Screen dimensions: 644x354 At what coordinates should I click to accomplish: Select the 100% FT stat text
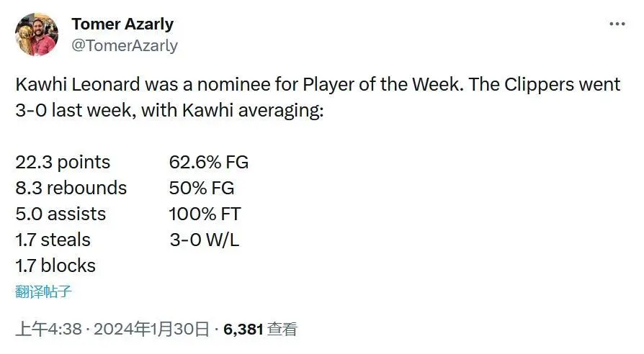click(205, 214)
